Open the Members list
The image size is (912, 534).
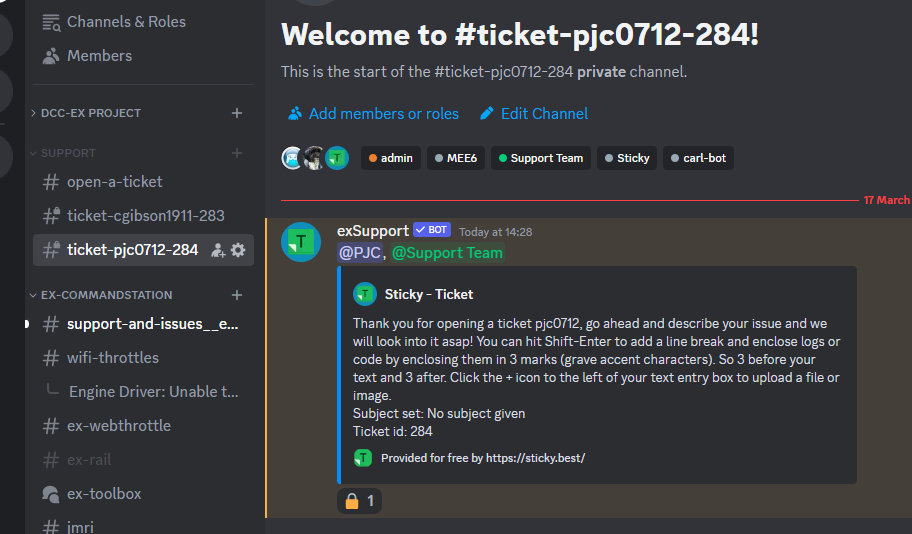point(99,56)
